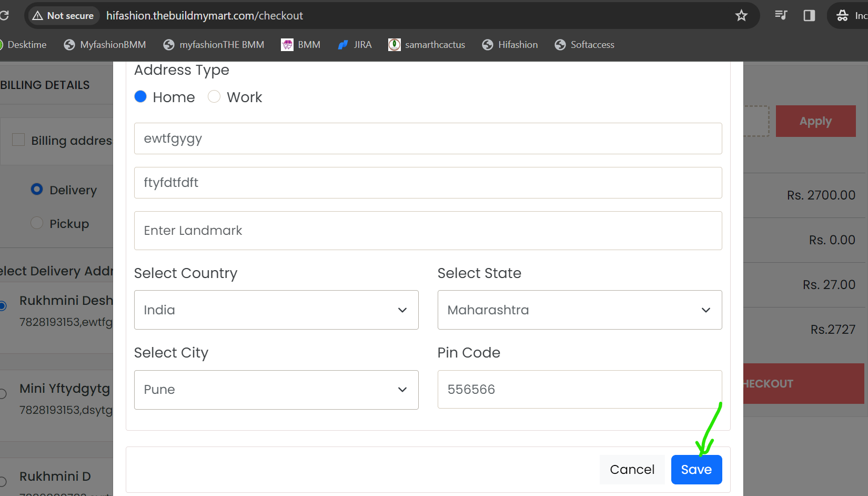Screen dimensions: 868x496
Task: Click the Rs.2727 total amount
Action: point(833,330)
